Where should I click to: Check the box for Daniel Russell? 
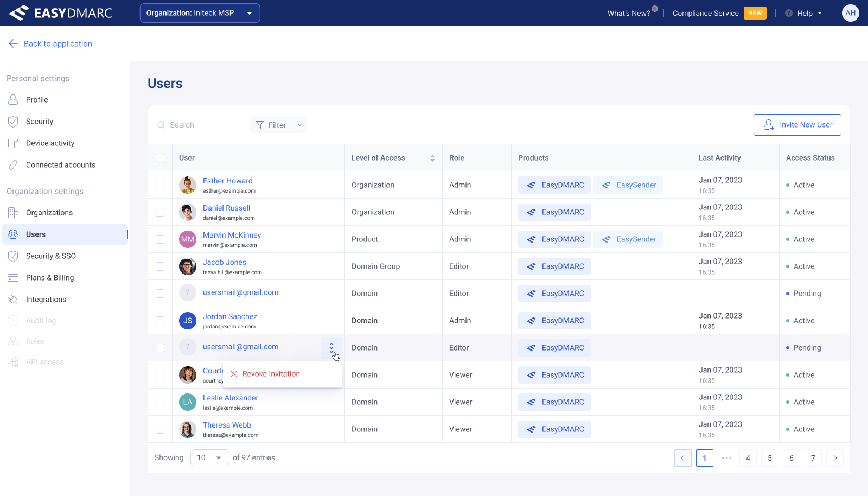coord(160,212)
